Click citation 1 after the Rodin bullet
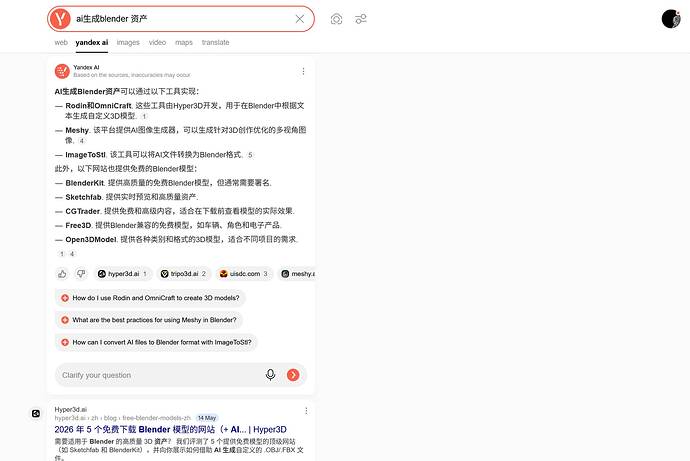Viewport: 690px width, 461px height. tap(144, 117)
